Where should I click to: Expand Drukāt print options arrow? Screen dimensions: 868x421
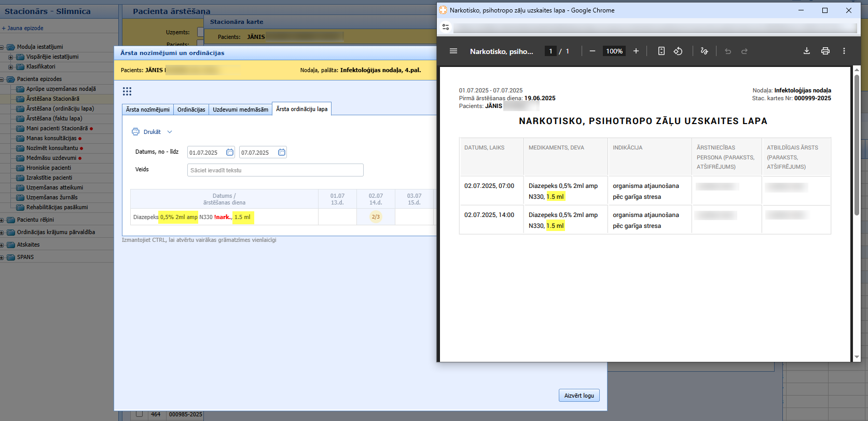(x=170, y=132)
